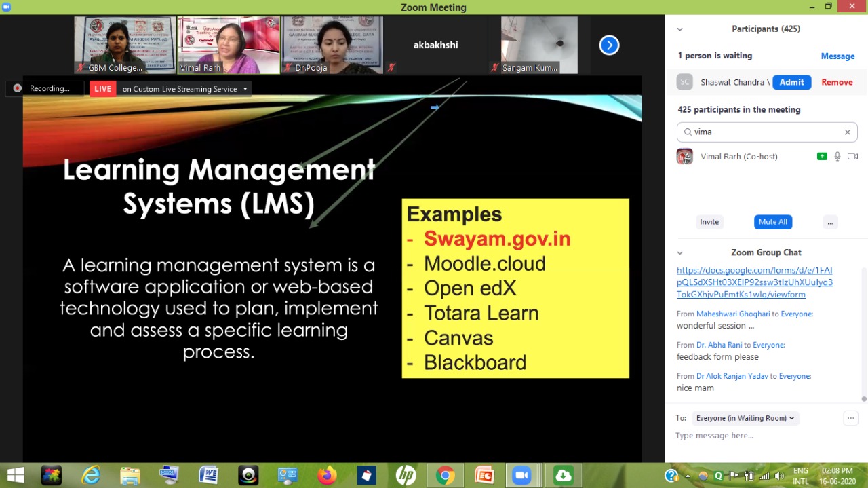The image size is (868, 488).
Task: Click the Recording indicator icon
Action: point(17,88)
